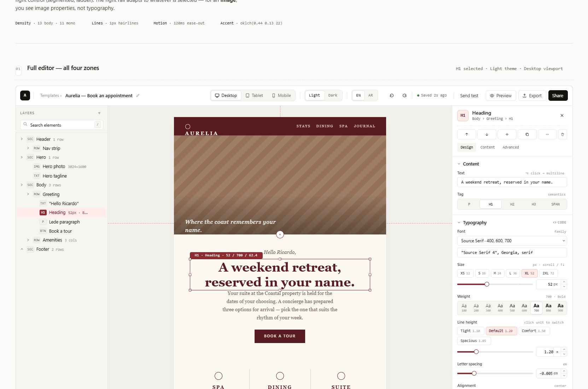
Task: Select the Desktop viewport
Action: pos(226,95)
